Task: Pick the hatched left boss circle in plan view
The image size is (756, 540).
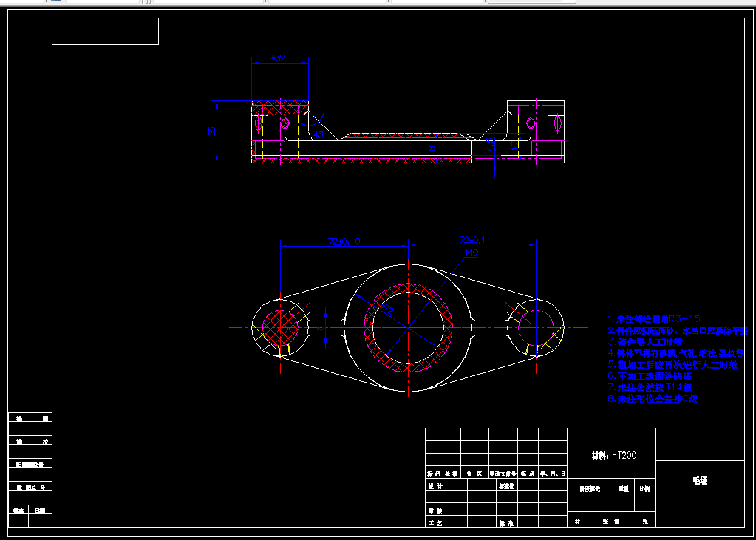Action: click(280, 327)
